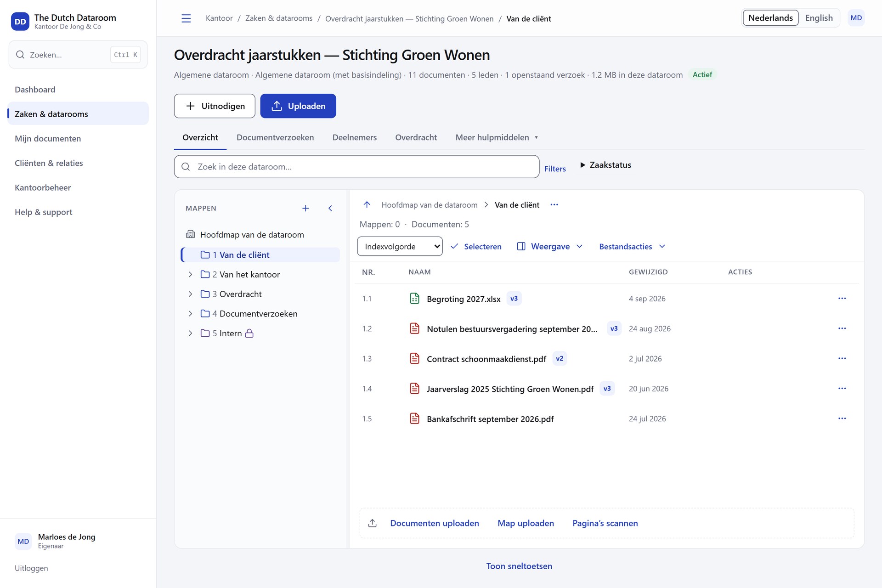
Task: Click the spreadsheet icon of Begroting 2027.xlsx
Action: [414, 299]
